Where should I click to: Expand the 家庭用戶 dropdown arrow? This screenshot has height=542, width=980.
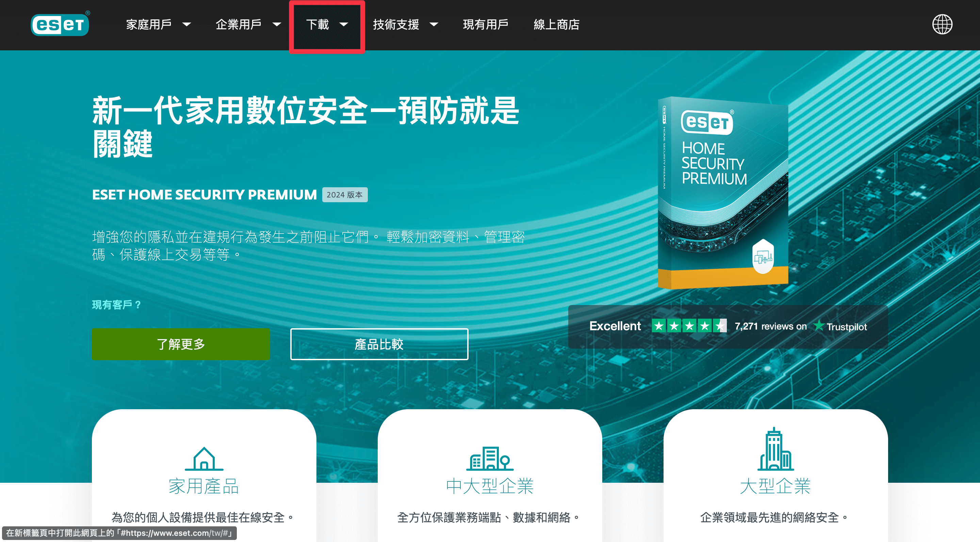pos(186,25)
